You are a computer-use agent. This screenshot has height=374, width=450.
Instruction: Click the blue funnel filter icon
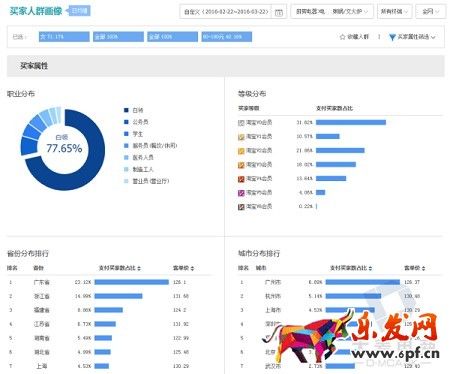pos(392,37)
